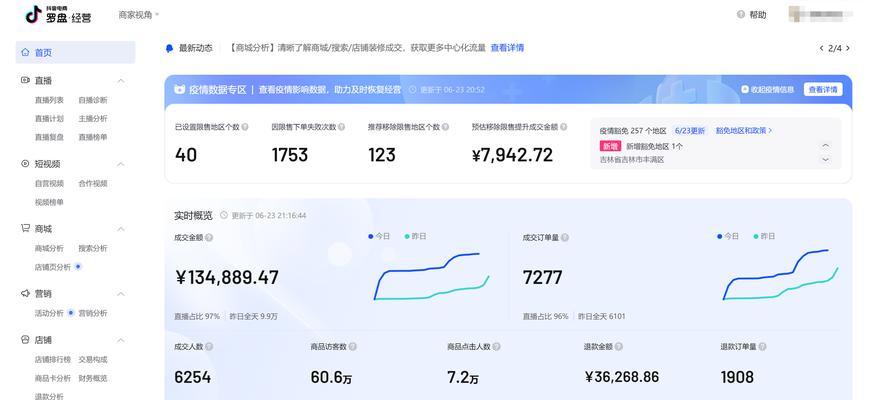Go to previous 最新动态 announcement

821,48
